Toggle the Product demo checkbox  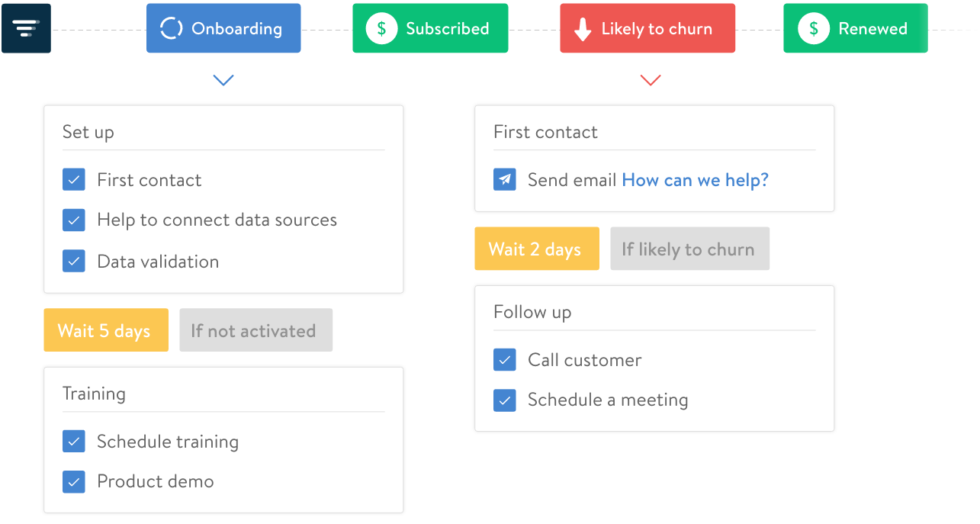click(74, 482)
